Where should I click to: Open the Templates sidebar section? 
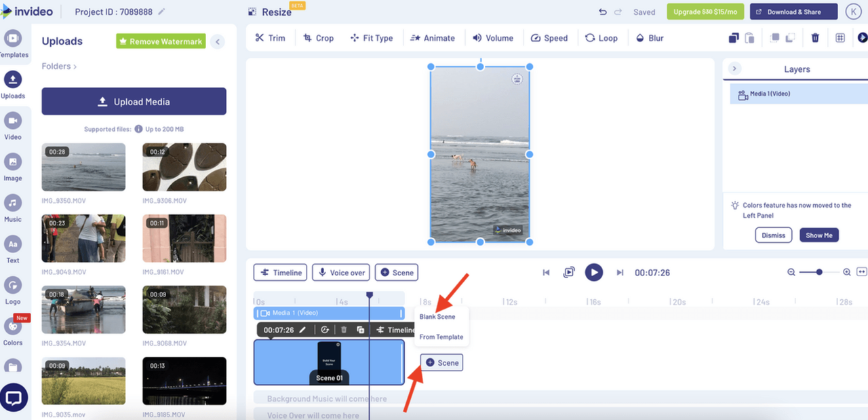point(13,44)
